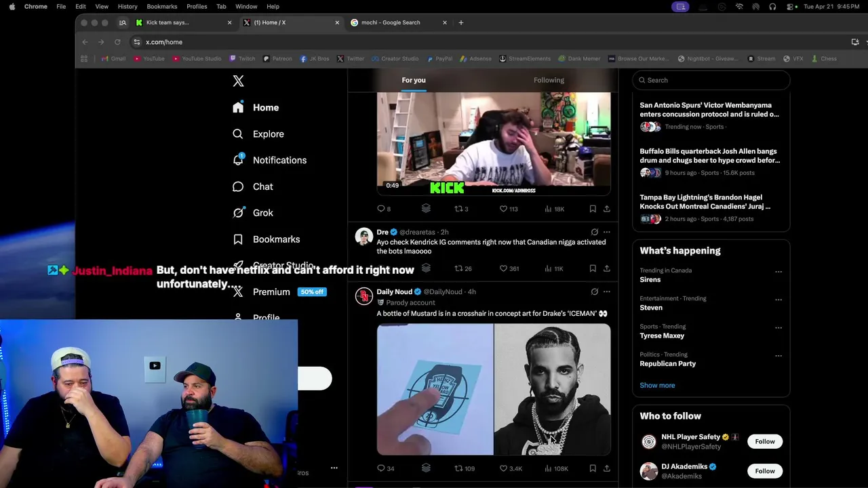Reload the page in Chrome
868x488 pixels.
(x=117, y=42)
